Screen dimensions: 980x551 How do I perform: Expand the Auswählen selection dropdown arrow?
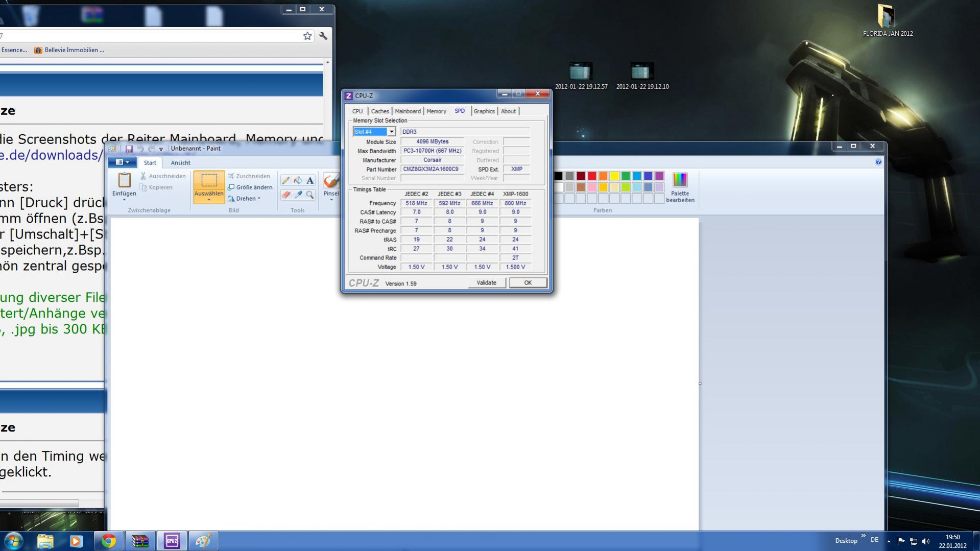coord(209,200)
